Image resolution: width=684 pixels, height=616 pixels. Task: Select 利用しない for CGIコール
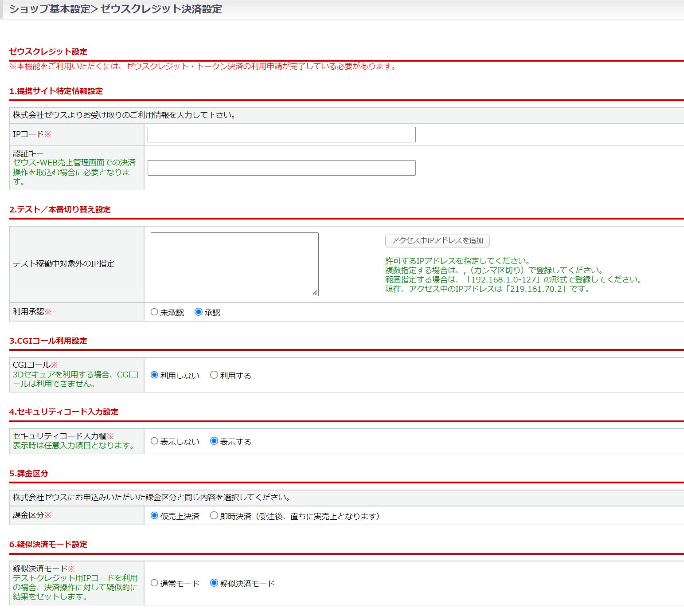click(x=155, y=375)
